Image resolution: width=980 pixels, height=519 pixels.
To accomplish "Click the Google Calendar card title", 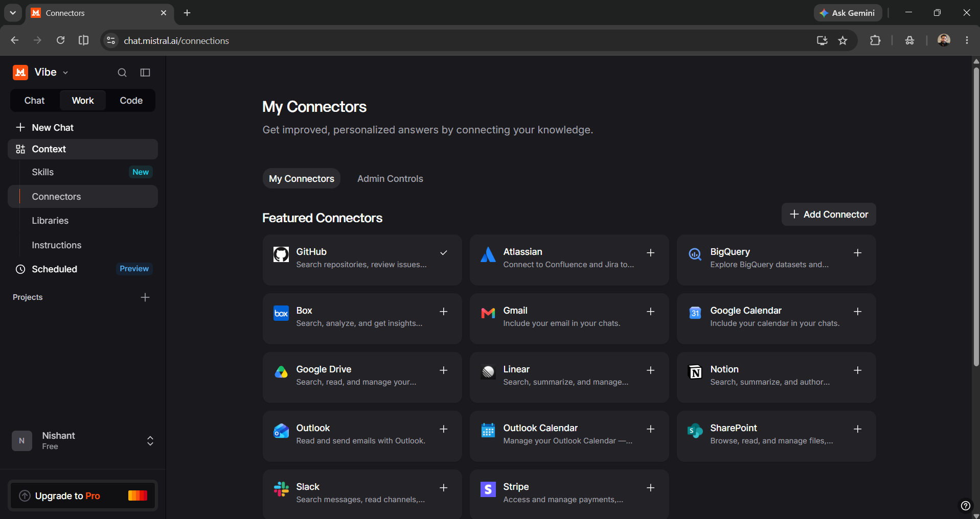I will click(x=746, y=311).
